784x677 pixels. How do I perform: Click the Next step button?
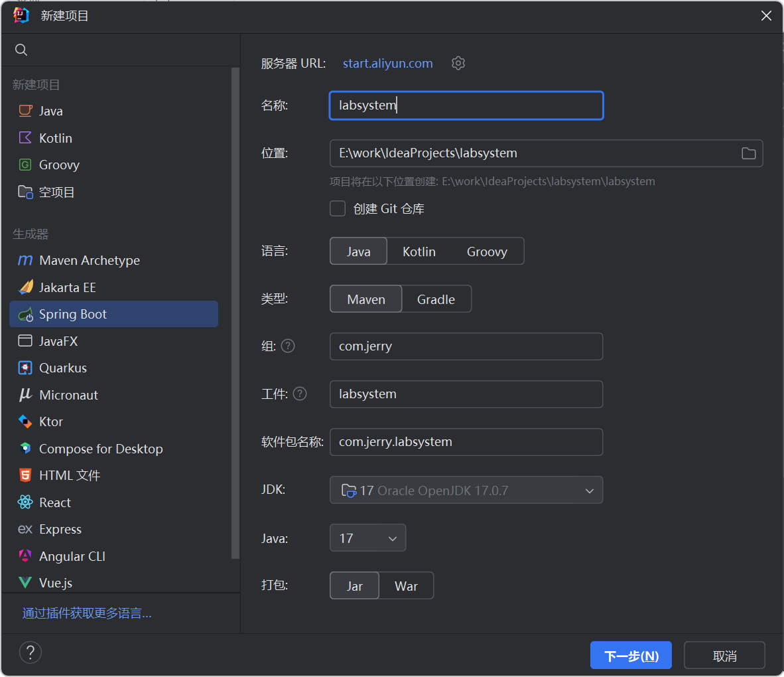click(x=631, y=656)
